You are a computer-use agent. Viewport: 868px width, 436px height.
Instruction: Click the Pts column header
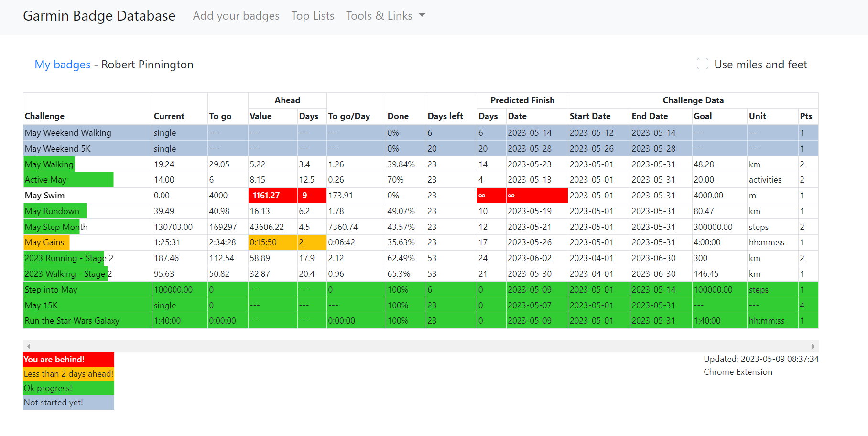pyautogui.click(x=806, y=116)
